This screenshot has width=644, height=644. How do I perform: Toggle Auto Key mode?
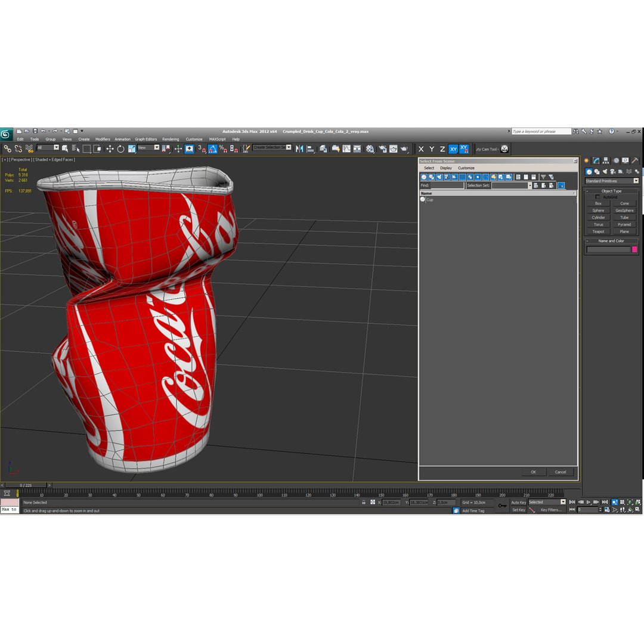(x=518, y=502)
